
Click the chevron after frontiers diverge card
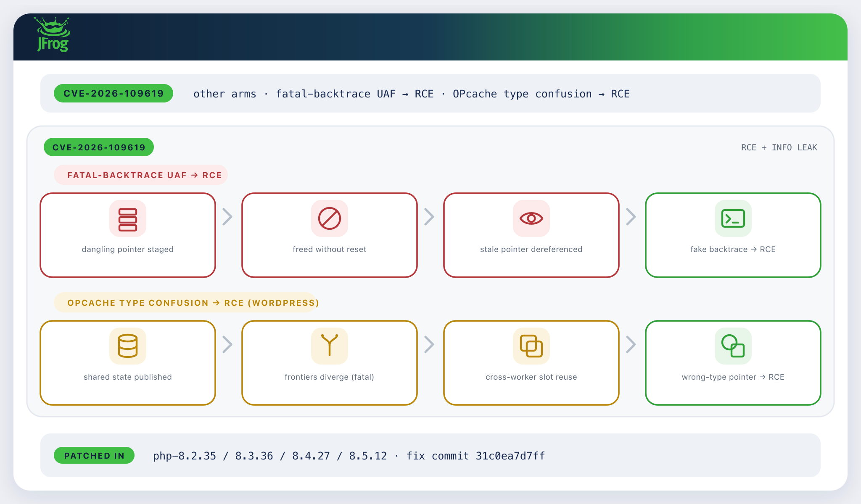pos(429,344)
